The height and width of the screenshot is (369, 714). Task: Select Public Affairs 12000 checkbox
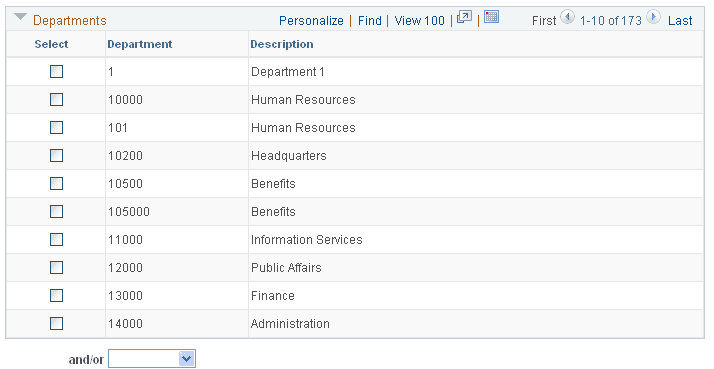pyautogui.click(x=56, y=267)
